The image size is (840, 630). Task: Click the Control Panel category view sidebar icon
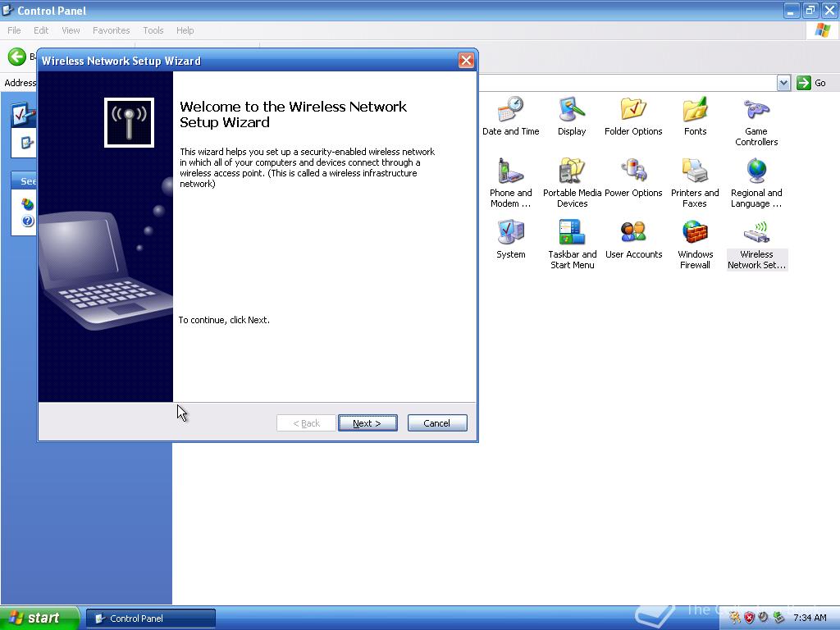(x=23, y=114)
